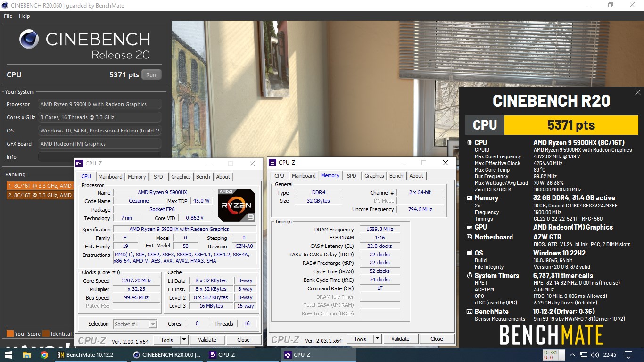Screen dimensions: 644x362
Task: Click the Cinebench sphere logo icon
Action: 29,39
